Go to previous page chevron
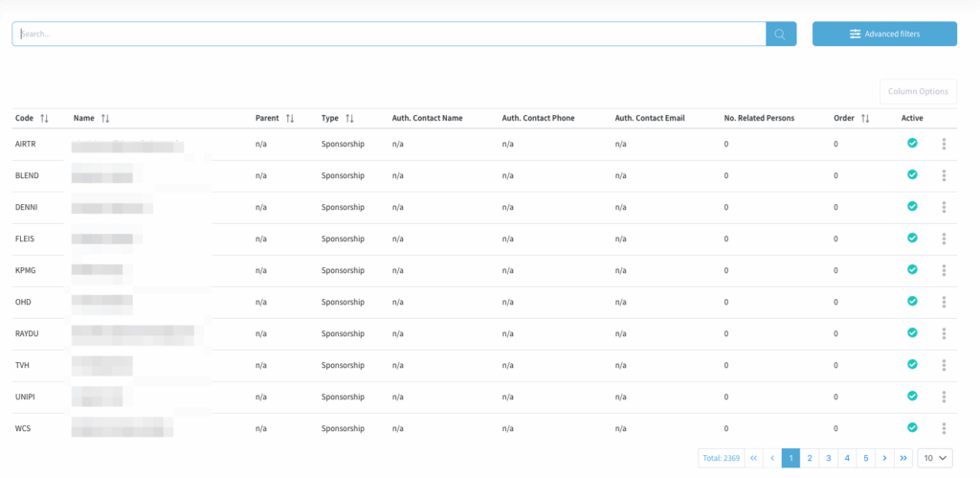The image size is (980, 478). coord(772,458)
